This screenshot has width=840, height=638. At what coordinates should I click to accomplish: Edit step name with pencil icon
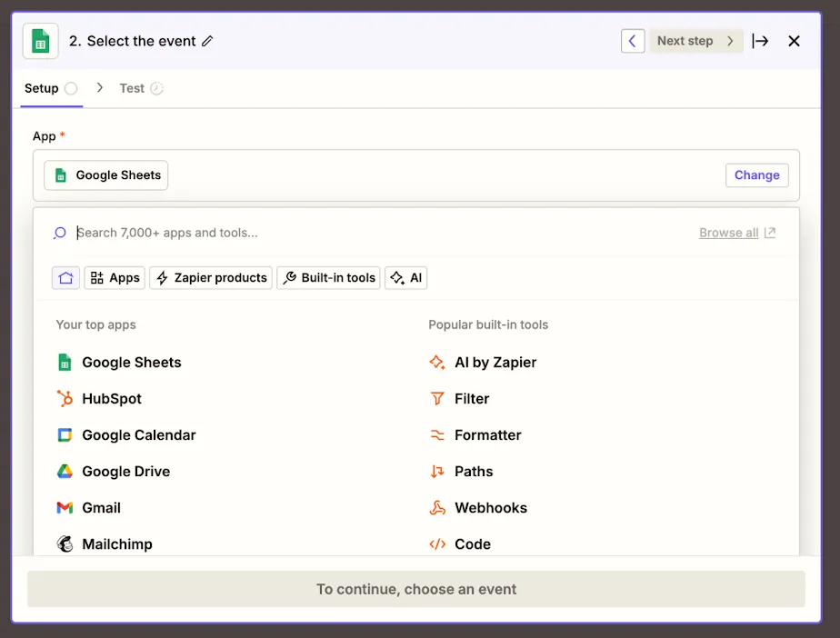point(207,41)
